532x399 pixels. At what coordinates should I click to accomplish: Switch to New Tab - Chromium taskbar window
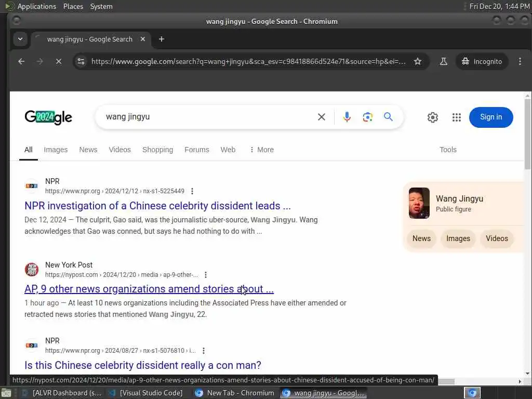pos(235,393)
